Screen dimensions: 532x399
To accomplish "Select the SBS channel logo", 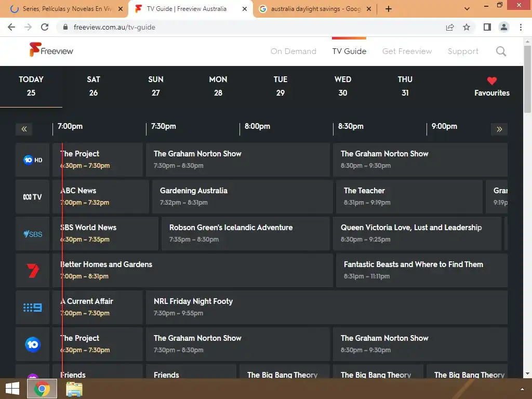I will pos(33,234).
